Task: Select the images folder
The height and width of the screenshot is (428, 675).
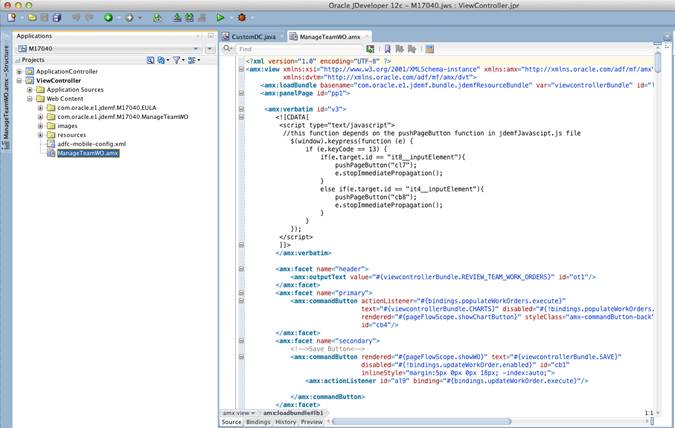Action: [x=68, y=126]
